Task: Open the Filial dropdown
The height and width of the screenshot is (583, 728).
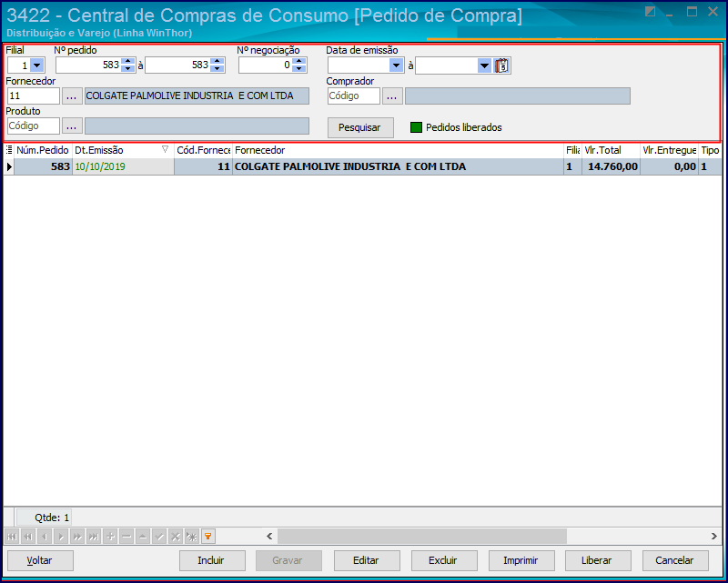Action: 36,65
